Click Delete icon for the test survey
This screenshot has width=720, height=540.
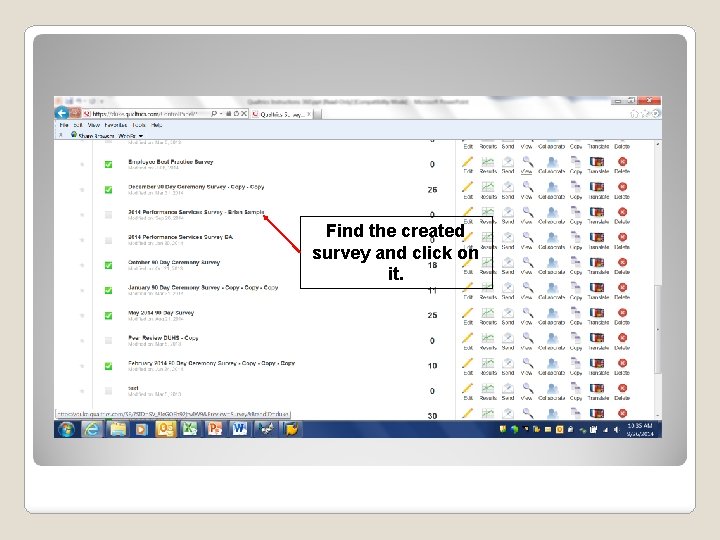click(x=622, y=388)
